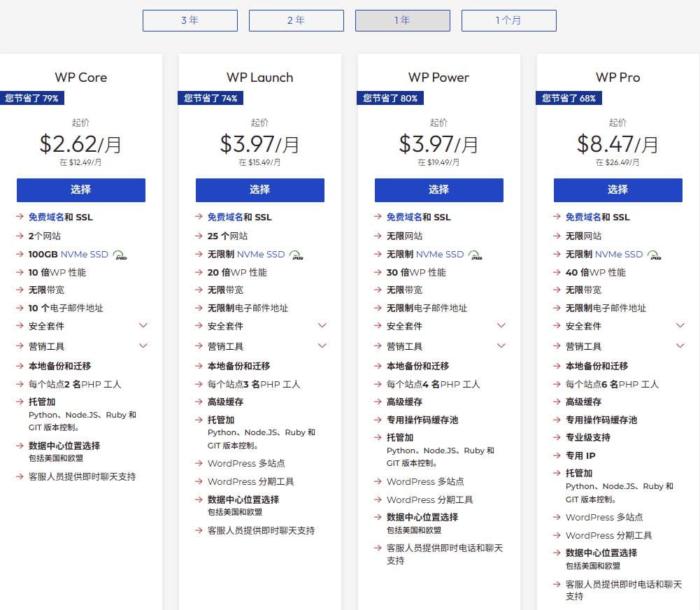Click 选择 button for WP Core

coord(81,190)
